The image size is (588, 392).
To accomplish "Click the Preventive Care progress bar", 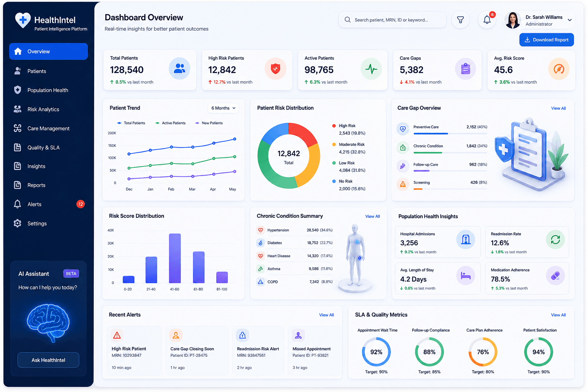I will (x=450, y=134).
